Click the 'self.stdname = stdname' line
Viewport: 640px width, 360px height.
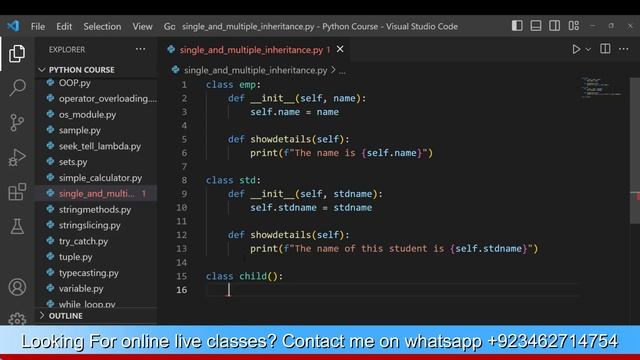(x=311, y=207)
